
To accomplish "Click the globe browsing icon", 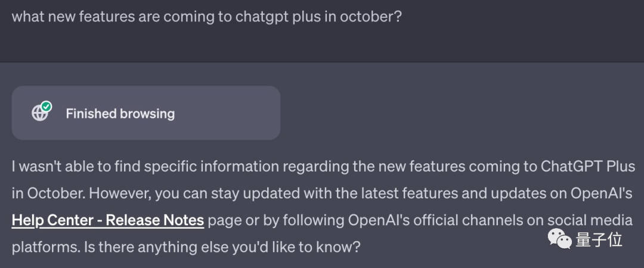I will coord(39,113).
